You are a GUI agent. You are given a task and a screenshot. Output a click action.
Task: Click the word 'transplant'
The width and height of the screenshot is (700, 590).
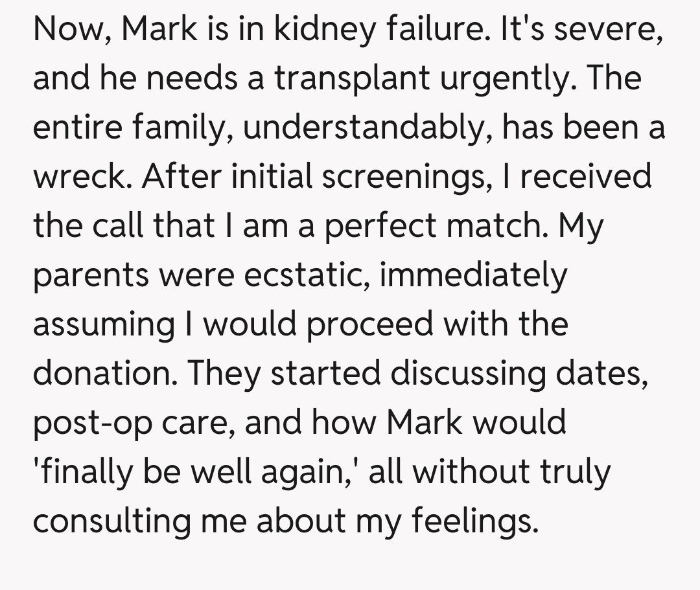click(352, 78)
